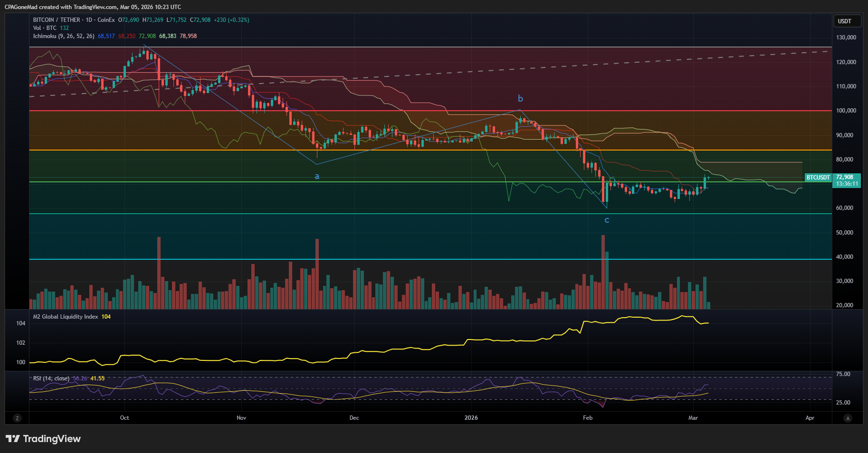Open timezone settings with the Z icon
868x453 pixels.
click(x=17, y=418)
